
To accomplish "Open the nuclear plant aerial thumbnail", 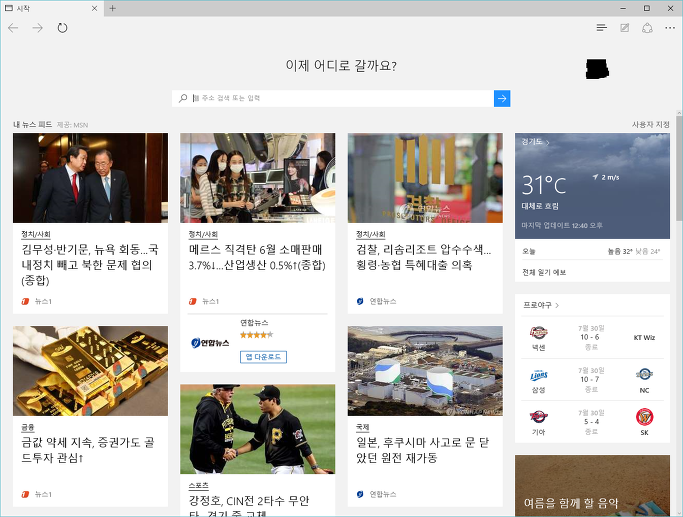I will pos(425,371).
